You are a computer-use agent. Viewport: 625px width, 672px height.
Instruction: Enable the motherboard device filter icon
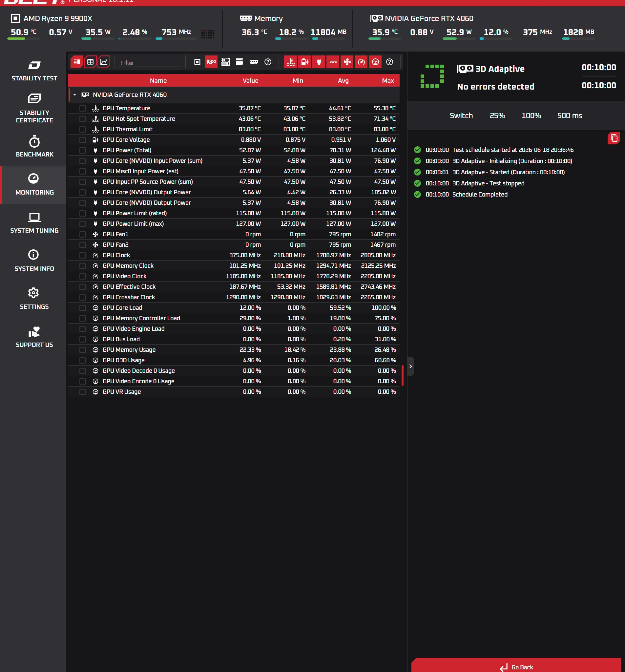click(225, 62)
